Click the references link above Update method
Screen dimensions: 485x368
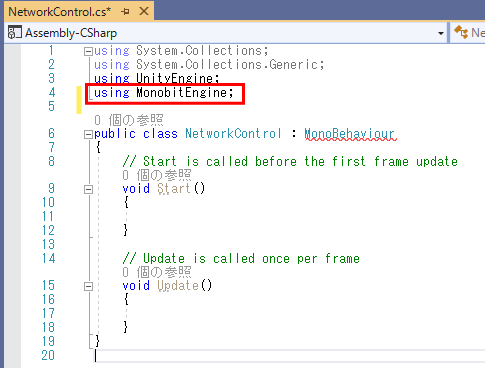[157, 272]
